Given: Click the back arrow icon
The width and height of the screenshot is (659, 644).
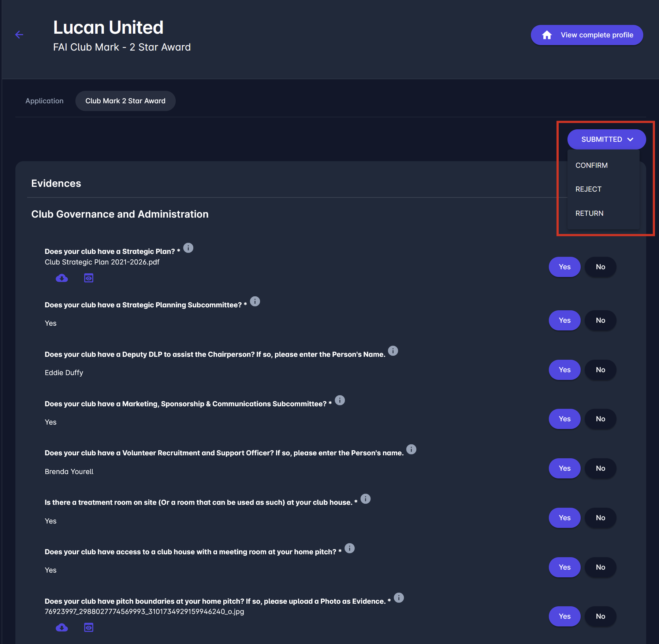Looking at the screenshot, I should (19, 35).
